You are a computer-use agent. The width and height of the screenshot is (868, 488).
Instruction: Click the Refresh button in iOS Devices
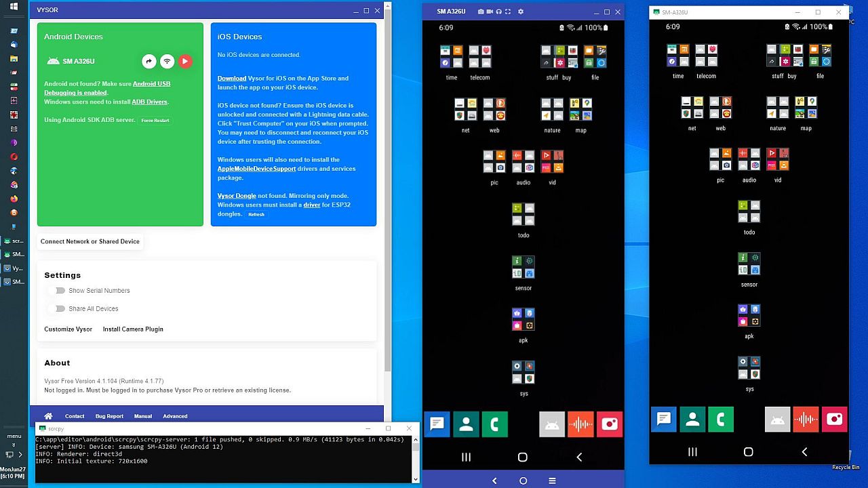(x=256, y=214)
